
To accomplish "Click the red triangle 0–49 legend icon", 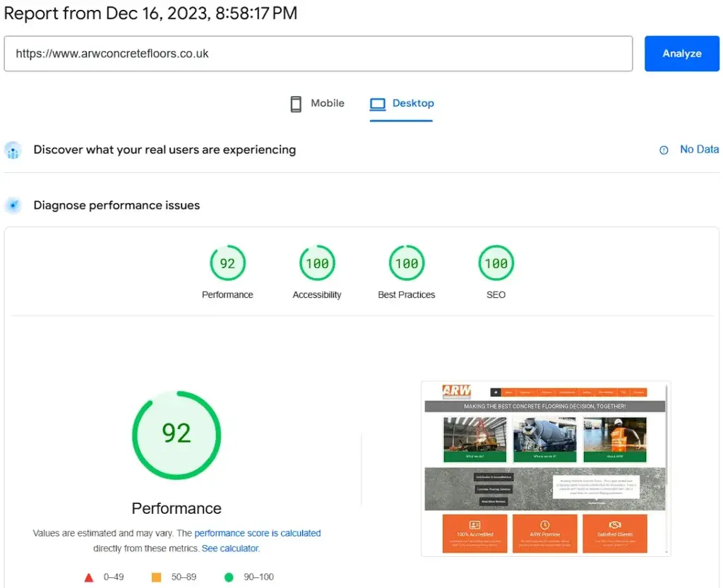I will pos(89,577).
